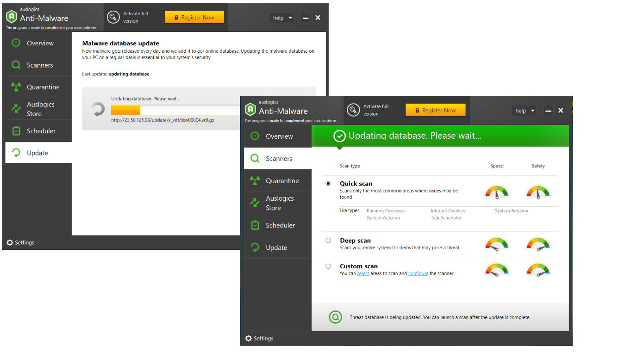Click the orange database update progress bar
This screenshot has height=364, width=625.
point(125,110)
